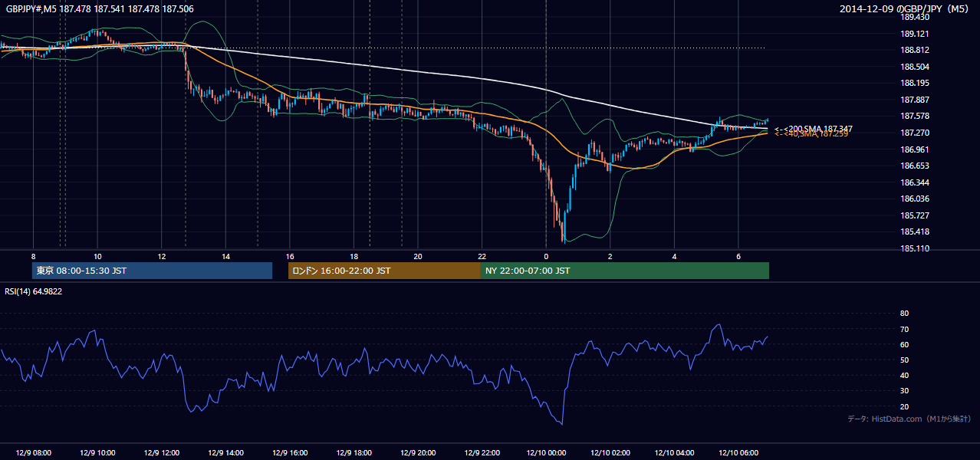The height and width of the screenshot is (460, 980).
Task: Click the RSI 70 level label
Action: tap(904, 329)
